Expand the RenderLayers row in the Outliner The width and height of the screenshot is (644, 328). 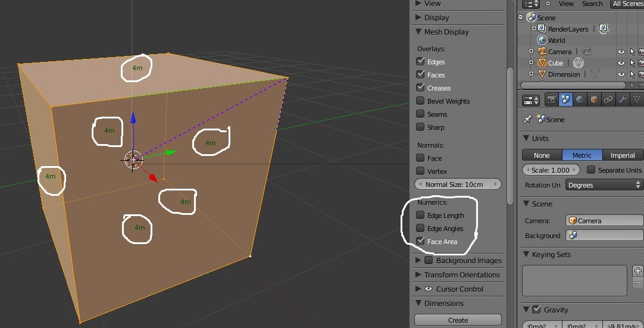click(534, 29)
